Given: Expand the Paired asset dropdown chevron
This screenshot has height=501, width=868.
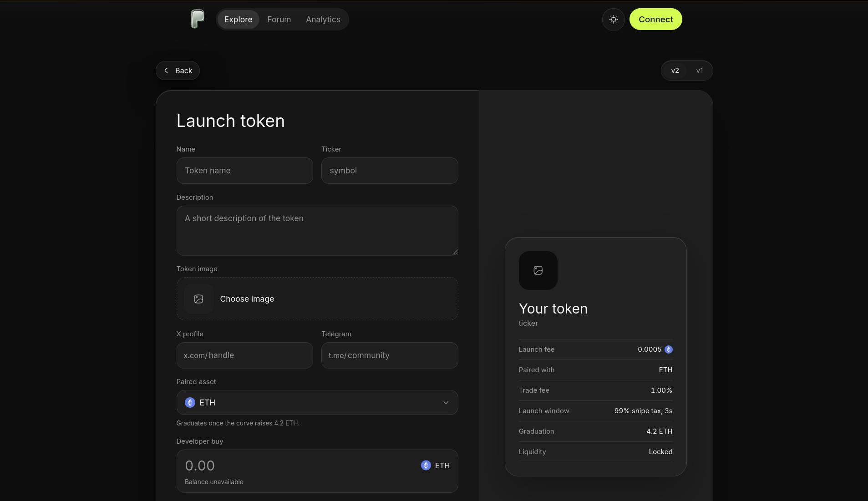Looking at the screenshot, I should (x=446, y=403).
